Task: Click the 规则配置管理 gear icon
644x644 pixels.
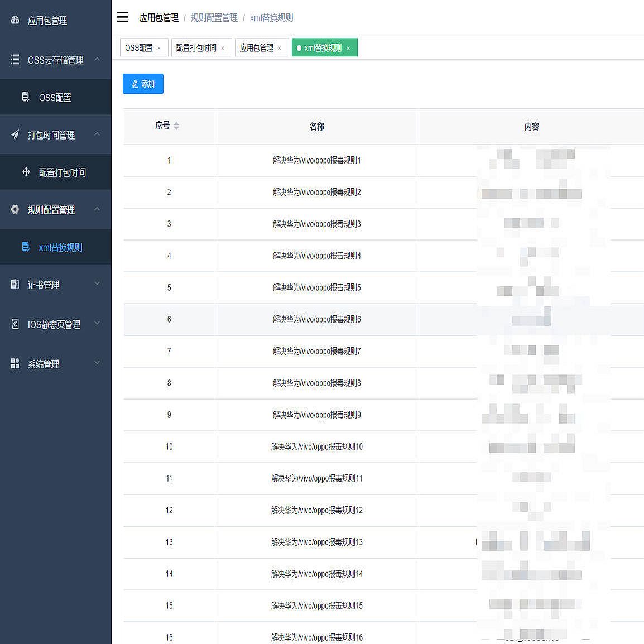Action: click(x=15, y=209)
